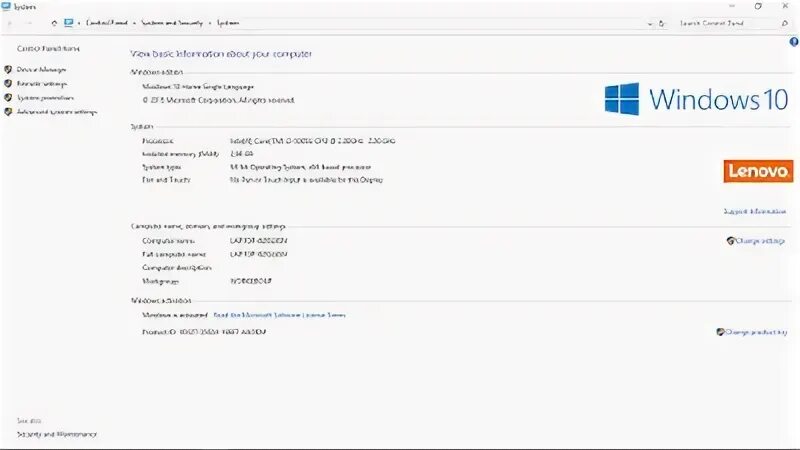Maximize or restore the System window
The image size is (800, 450).
pyautogui.click(x=758, y=7)
